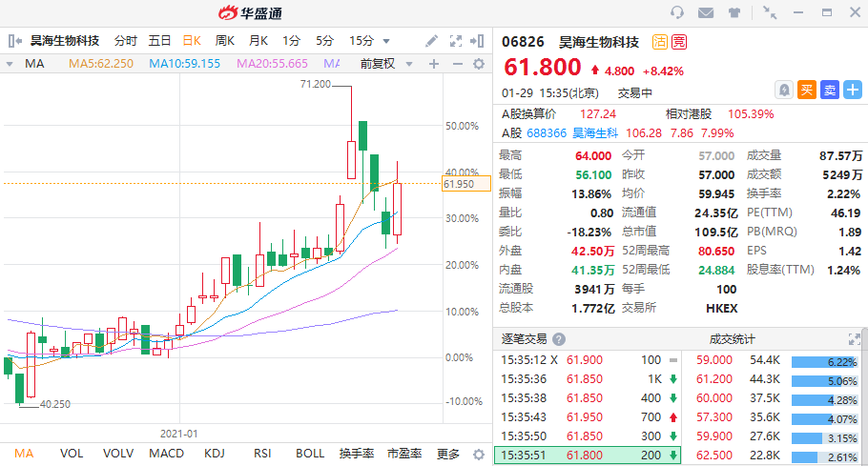Select the 15分 chart tab
The width and height of the screenshot is (868, 466).
tap(362, 41)
